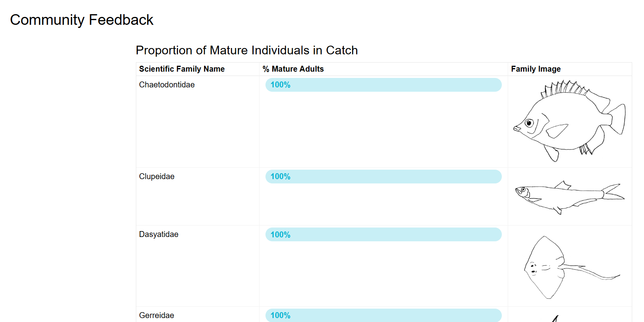Click the Scientific Family Name column header

point(182,69)
